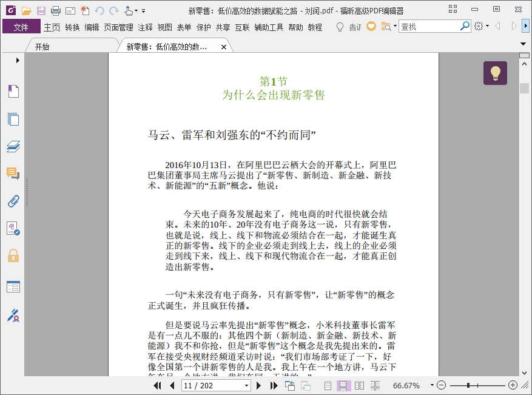Redo the last action
The width and height of the screenshot is (532, 395).
(x=114, y=11)
